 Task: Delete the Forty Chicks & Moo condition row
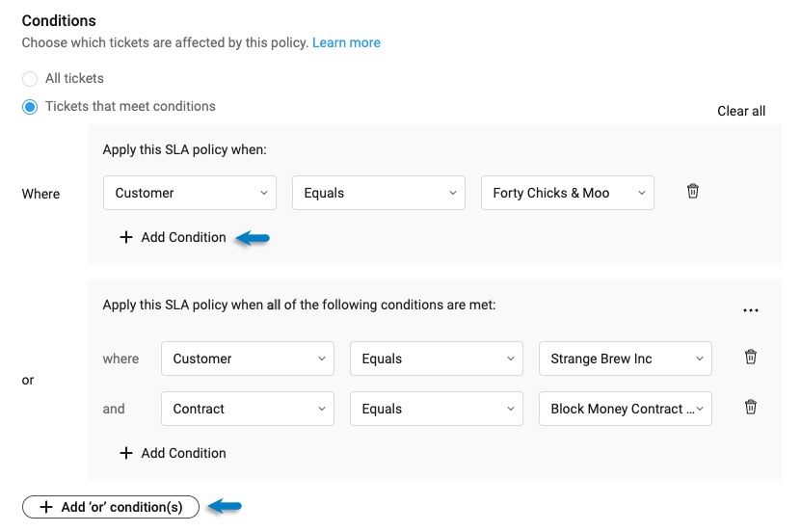(693, 191)
